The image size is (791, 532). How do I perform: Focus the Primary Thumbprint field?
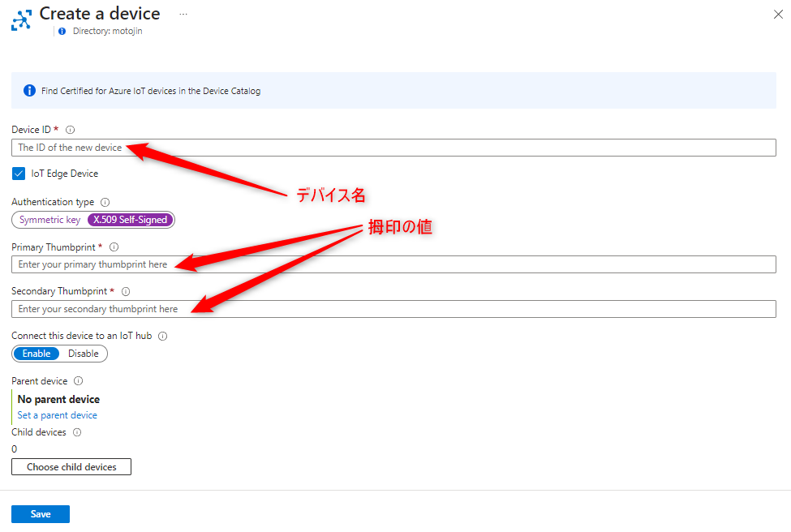(393, 264)
